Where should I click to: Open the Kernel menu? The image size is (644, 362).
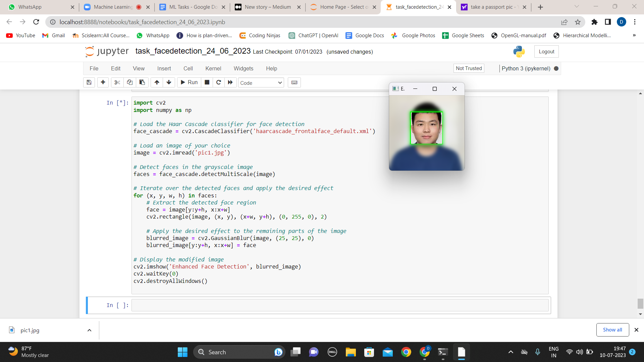pos(213,68)
